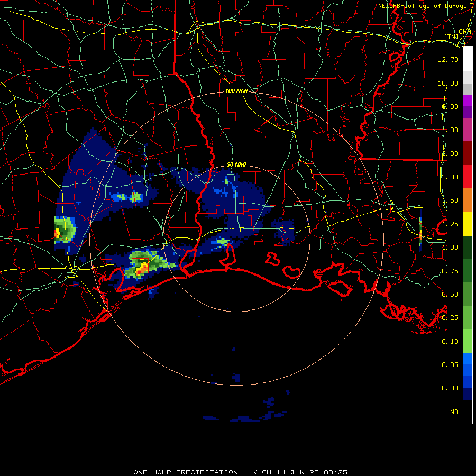This screenshot has height=476, width=476.
Task: Select the magenta swatch in the color scale
Action: pyautogui.click(x=467, y=100)
